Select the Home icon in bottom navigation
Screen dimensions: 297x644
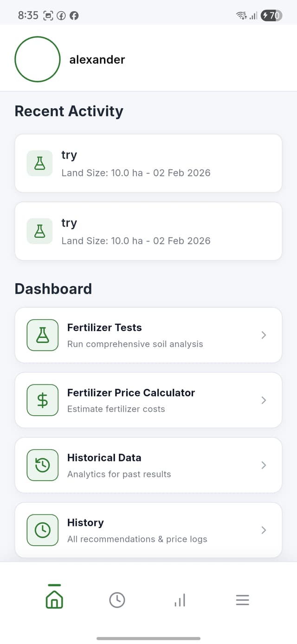(54, 599)
